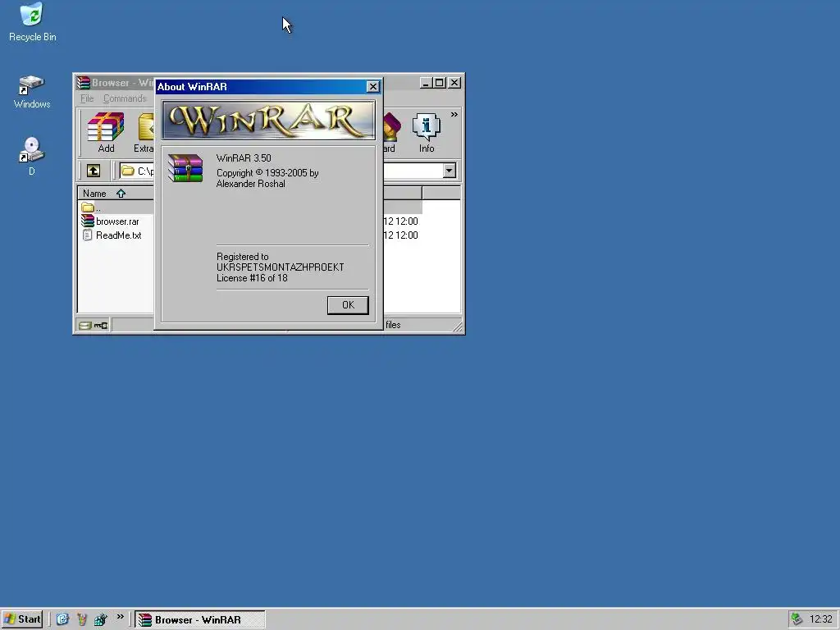Open the address path dropdown arrow
Image resolution: width=840 pixels, height=630 pixels.
tap(450, 171)
